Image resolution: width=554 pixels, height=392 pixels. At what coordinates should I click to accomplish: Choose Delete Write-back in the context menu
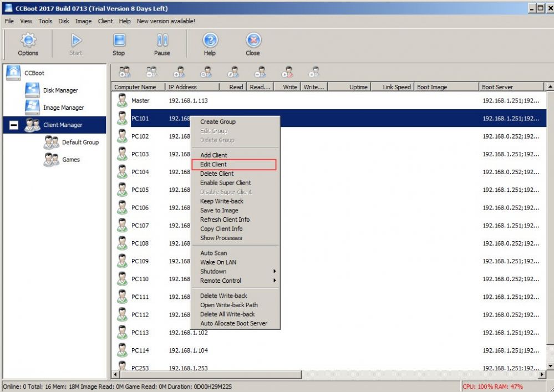235,296
